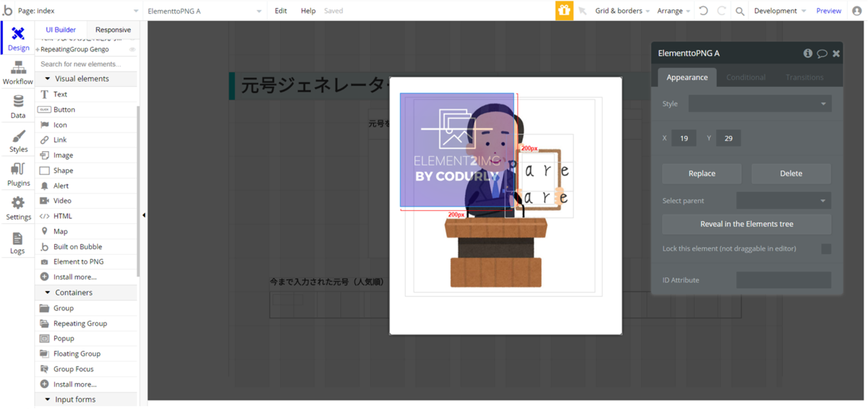This screenshot has width=868, height=409.
Task: Open the Development version dropdown
Action: click(780, 11)
